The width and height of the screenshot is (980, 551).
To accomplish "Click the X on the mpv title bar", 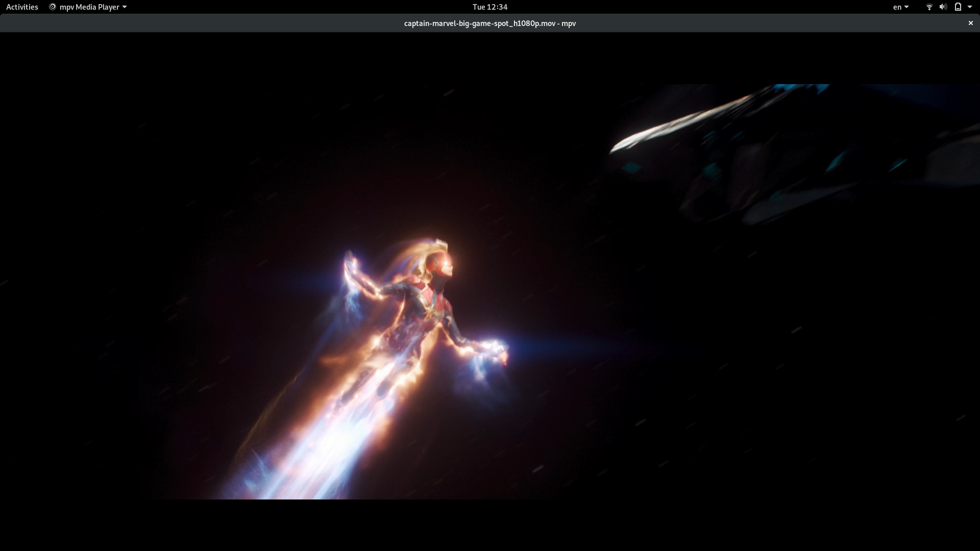I will tap(970, 23).
